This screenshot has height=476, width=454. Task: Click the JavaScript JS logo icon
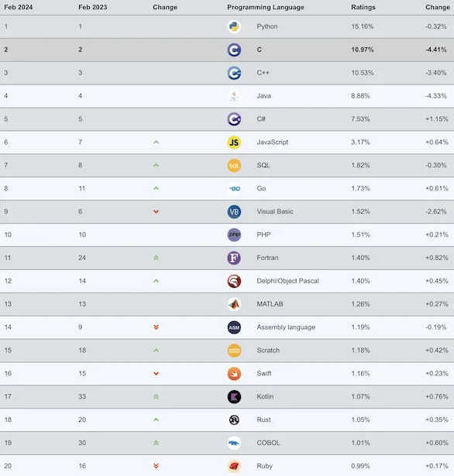pos(234,142)
